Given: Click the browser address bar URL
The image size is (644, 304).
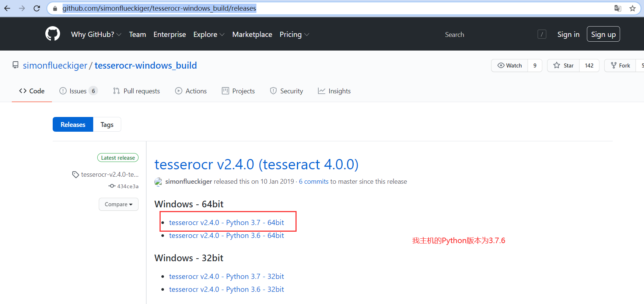Looking at the screenshot, I should point(159,8).
